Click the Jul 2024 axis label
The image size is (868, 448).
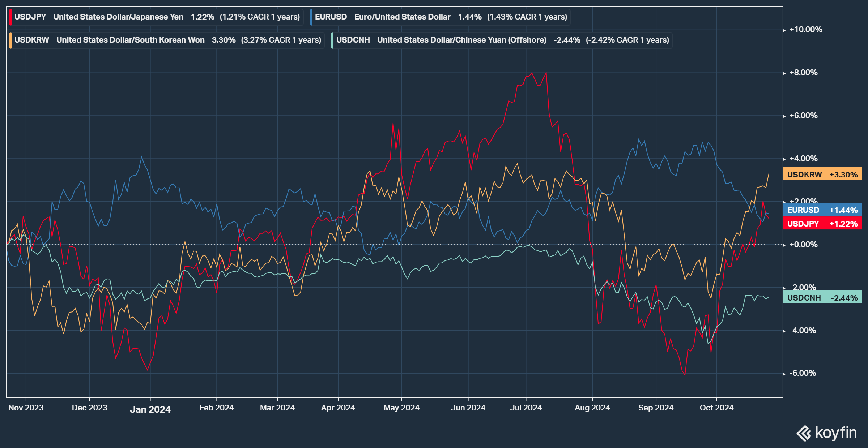point(526,408)
